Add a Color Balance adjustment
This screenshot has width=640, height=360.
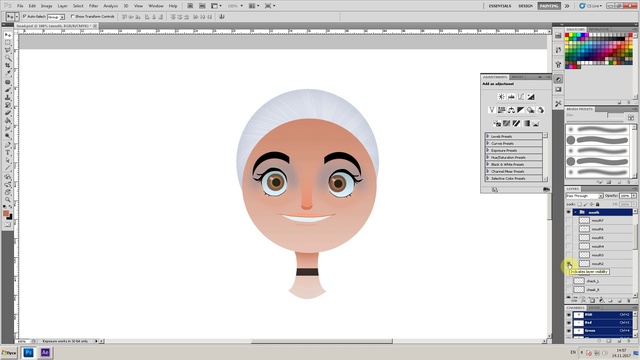tap(511, 110)
